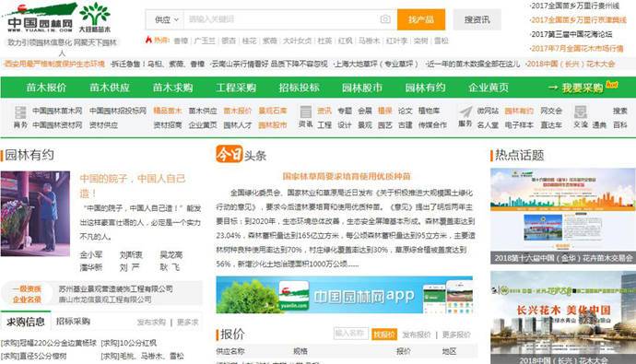
Task: Open headline 国家林草局要求培育使用优质种苗
Action: tap(347, 176)
